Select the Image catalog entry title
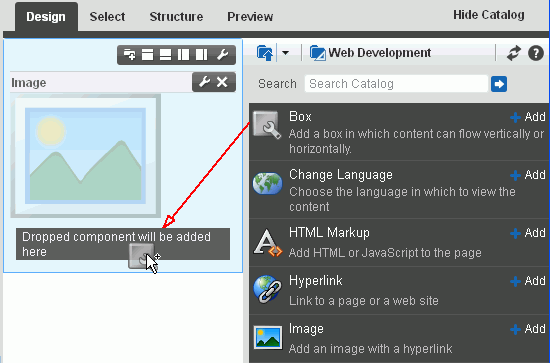The width and height of the screenshot is (550, 363). click(x=306, y=329)
